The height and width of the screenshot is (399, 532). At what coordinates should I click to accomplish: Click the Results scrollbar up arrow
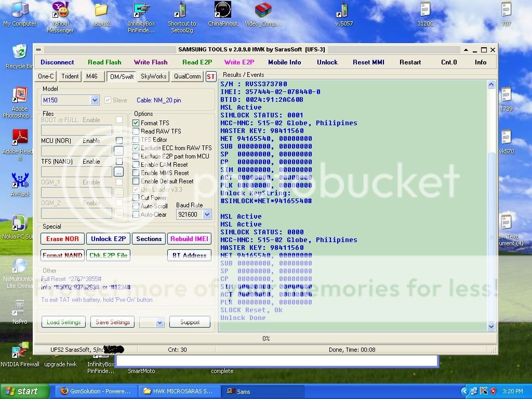pyautogui.click(x=491, y=85)
